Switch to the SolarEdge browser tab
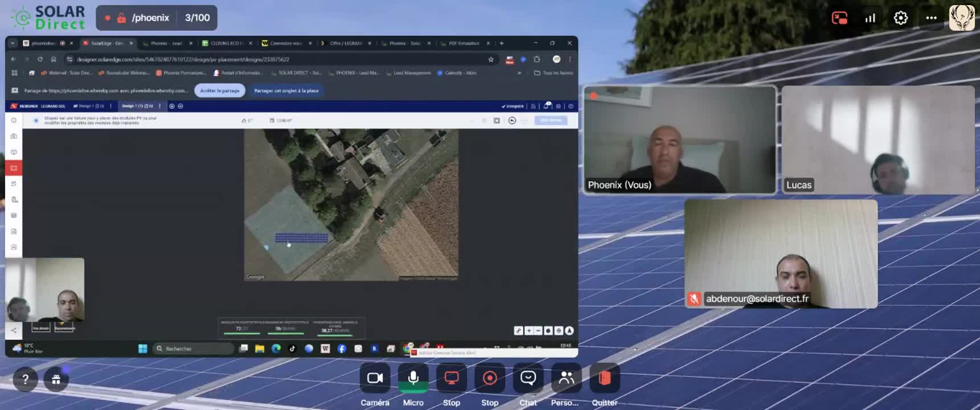Screen dimensions: 980x410 tap(108, 43)
